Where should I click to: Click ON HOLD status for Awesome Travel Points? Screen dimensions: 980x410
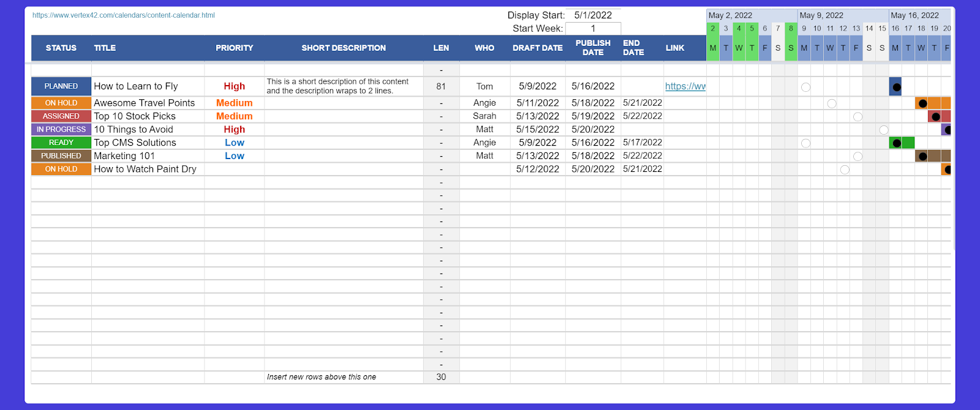pyautogui.click(x=61, y=103)
